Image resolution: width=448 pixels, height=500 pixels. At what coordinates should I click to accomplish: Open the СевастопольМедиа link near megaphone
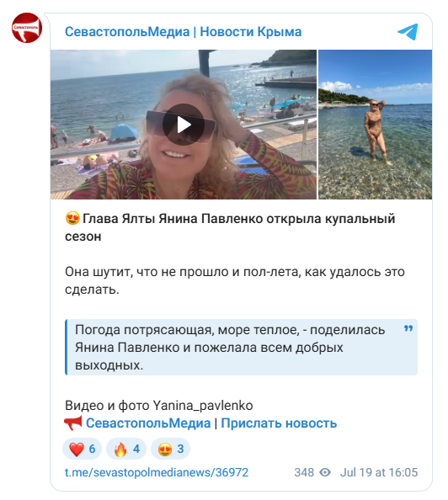click(x=148, y=423)
